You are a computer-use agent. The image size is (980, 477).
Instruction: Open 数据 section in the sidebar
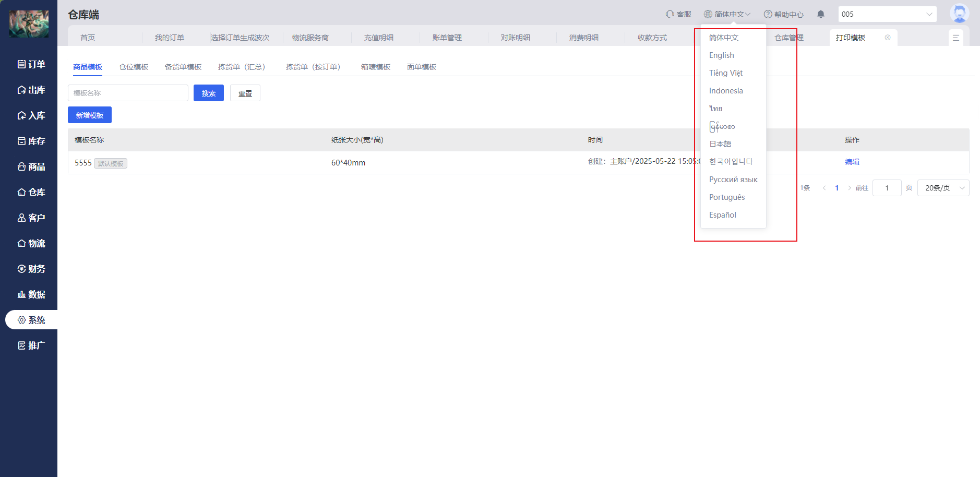31,294
